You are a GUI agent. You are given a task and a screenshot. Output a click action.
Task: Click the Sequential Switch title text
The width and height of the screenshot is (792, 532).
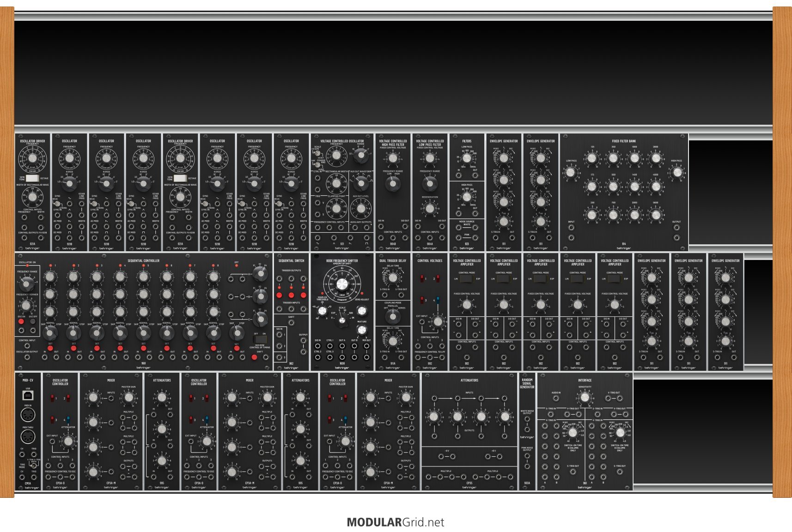[x=291, y=261]
